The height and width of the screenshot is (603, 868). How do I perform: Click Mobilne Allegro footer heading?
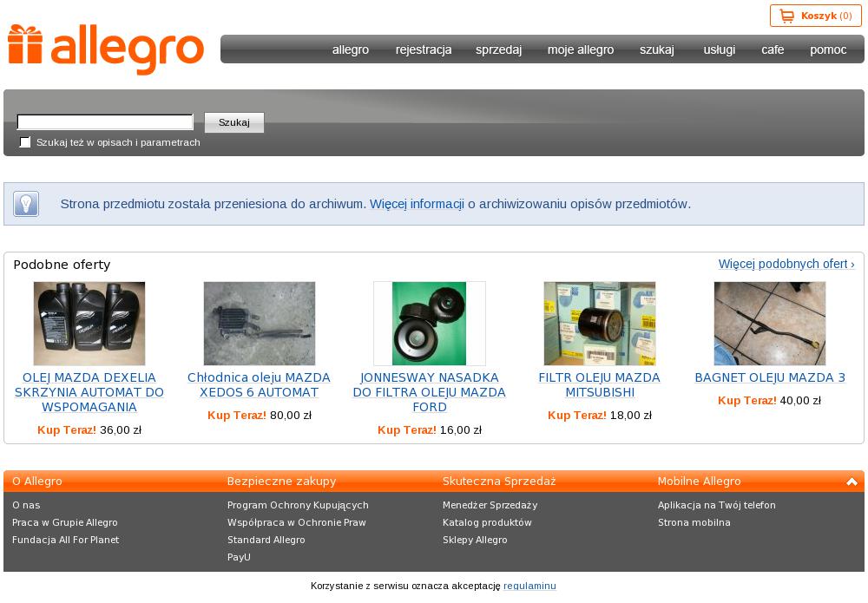(699, 482)
